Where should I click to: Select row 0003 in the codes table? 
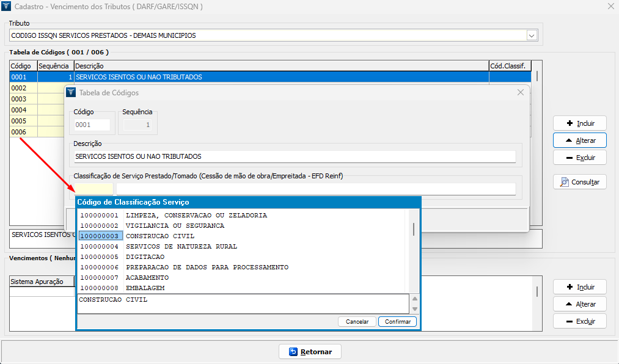point(23,99)
